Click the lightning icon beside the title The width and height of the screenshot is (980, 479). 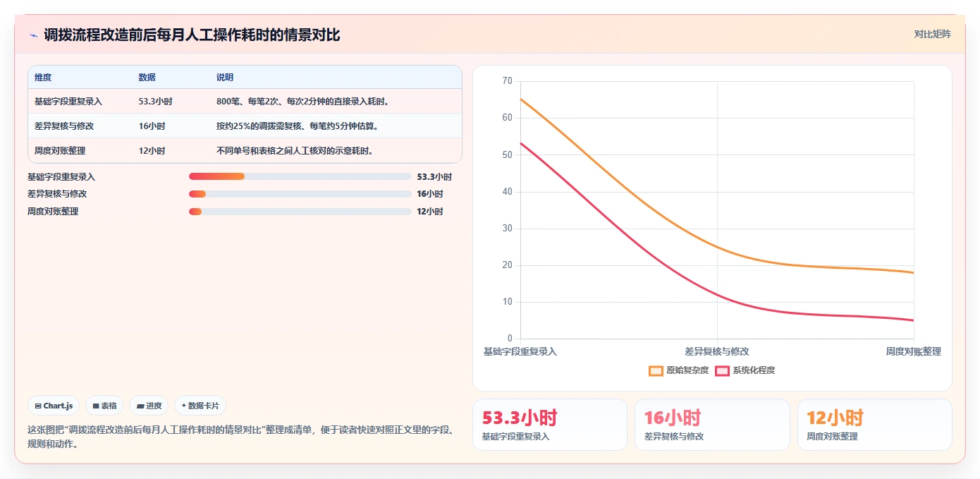[x=34, y=35]
